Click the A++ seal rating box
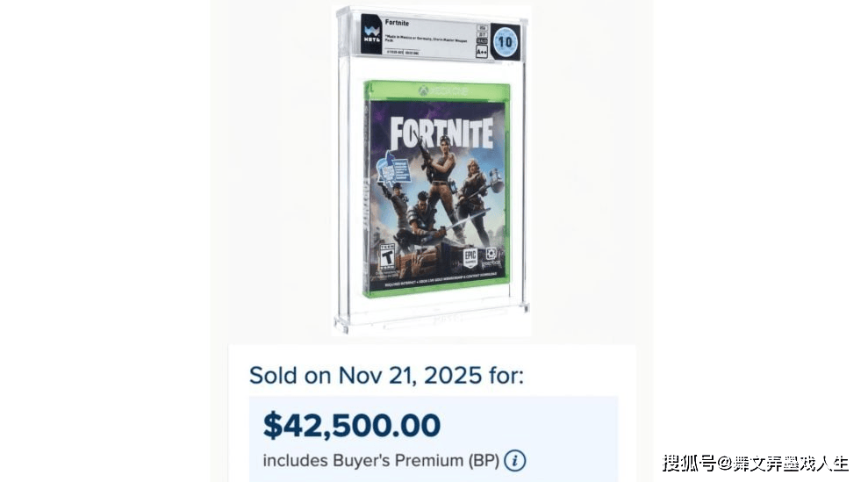Screen dimensions: 868x482 [482, 53]
